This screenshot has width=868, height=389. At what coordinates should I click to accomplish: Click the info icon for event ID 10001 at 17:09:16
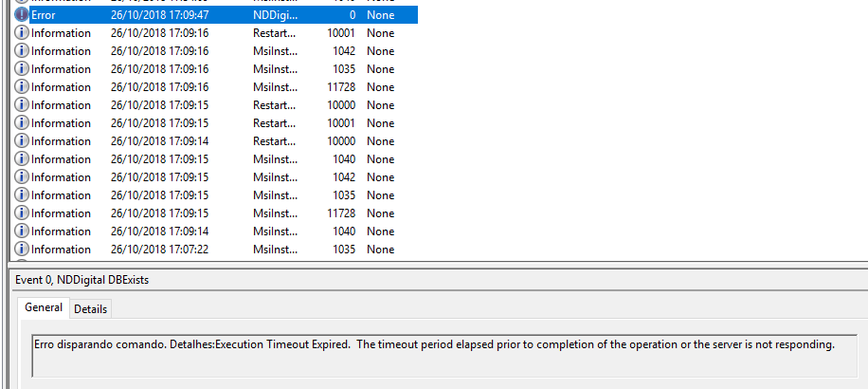(22, 33)
